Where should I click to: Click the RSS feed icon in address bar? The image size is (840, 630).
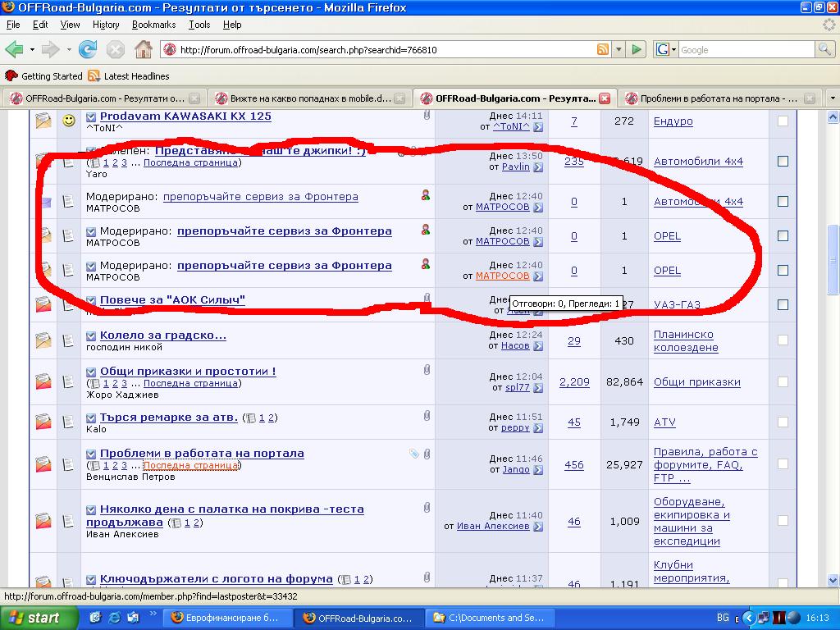pos(603,49)
